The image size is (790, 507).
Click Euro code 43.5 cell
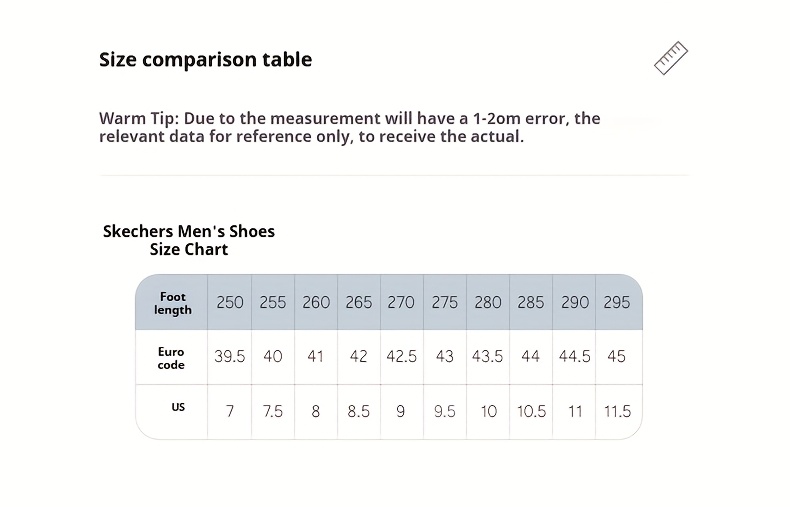[x=487, y=357]
